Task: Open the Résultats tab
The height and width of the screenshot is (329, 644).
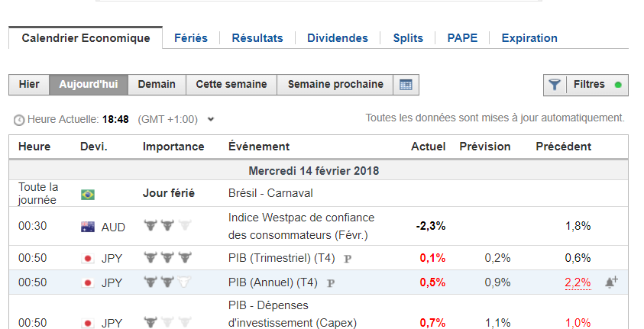Action: coord(257,38)
